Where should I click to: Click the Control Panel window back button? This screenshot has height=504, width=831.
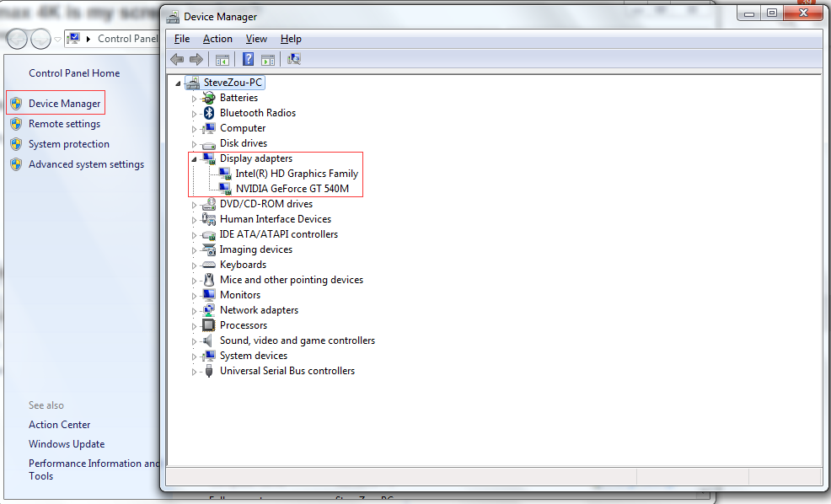(17, 39)
